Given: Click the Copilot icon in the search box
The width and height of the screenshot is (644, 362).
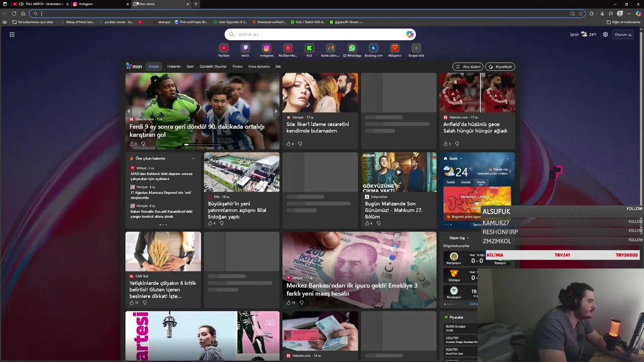Looking at the screenshot, I should [410, 34].
